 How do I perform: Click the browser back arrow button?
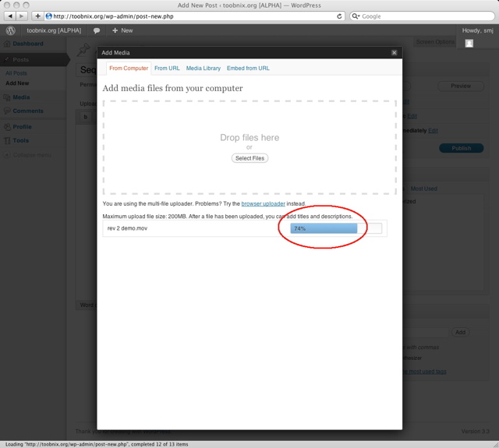10,16
